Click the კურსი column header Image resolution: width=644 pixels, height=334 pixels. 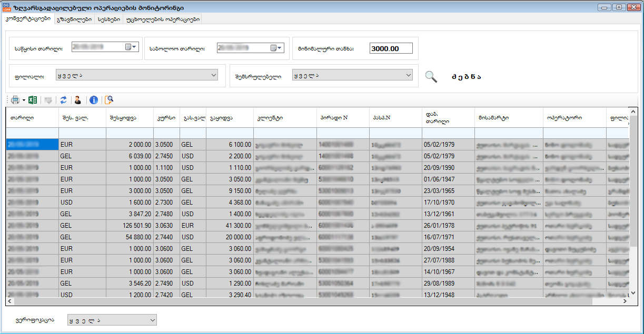point(166,118)
